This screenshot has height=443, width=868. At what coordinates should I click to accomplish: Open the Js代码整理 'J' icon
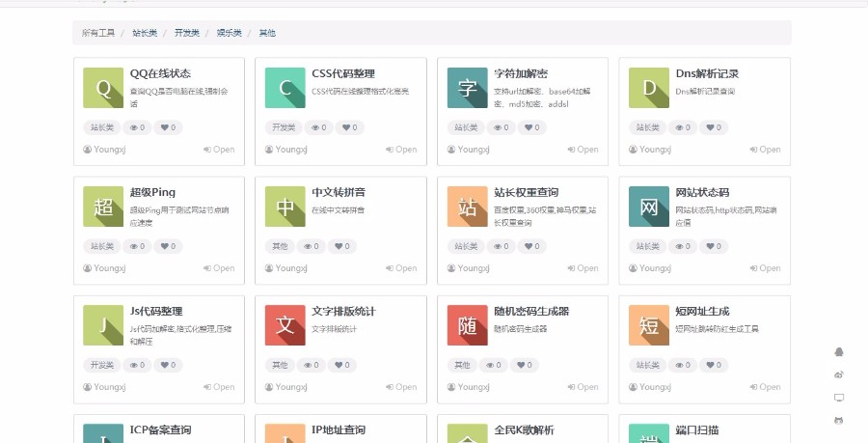[103, 325]
